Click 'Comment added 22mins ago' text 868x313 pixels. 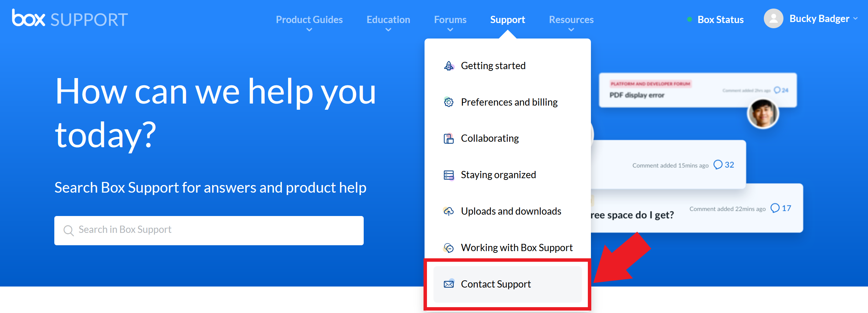pos(727,209)
